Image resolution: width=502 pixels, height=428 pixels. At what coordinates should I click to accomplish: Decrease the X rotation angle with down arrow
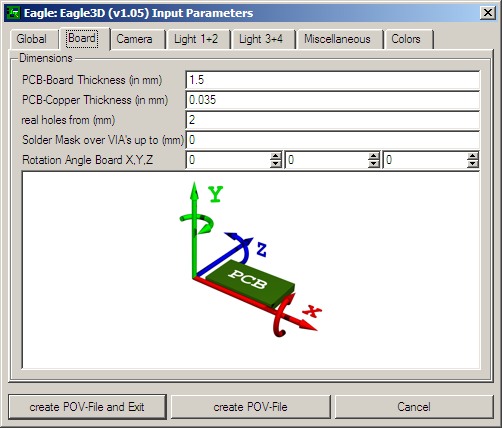[276, 164]
